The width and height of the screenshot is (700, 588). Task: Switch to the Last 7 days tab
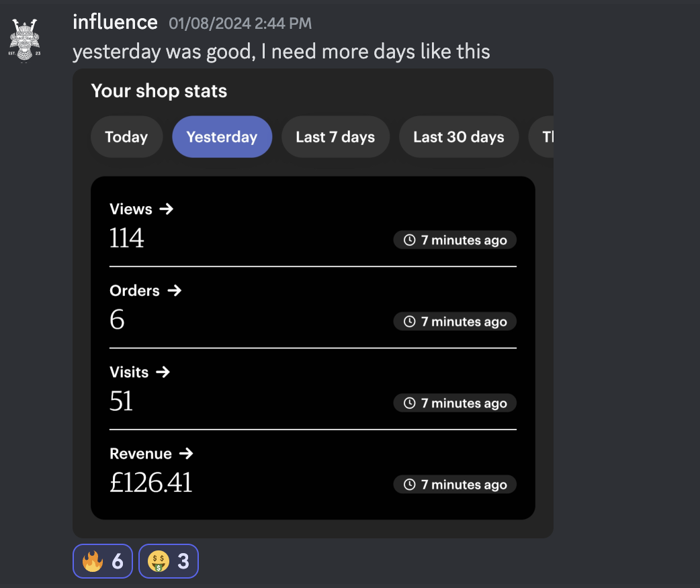click(x=335, y=137)
